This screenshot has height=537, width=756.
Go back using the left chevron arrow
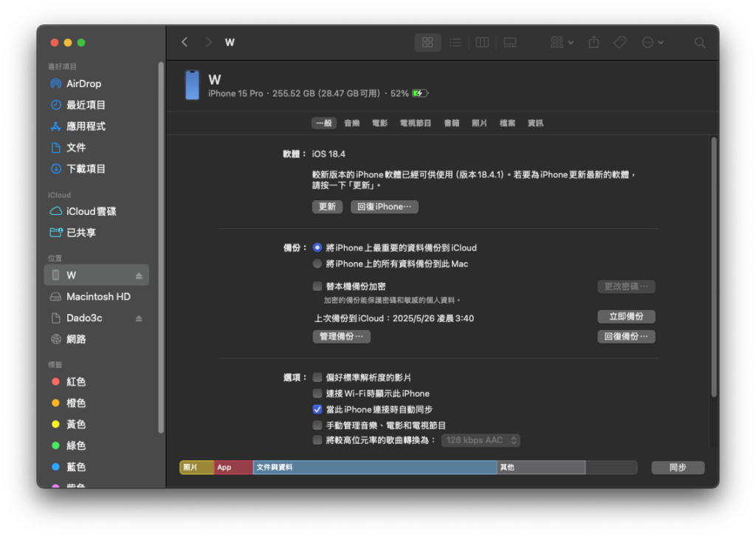pos(185,42)
